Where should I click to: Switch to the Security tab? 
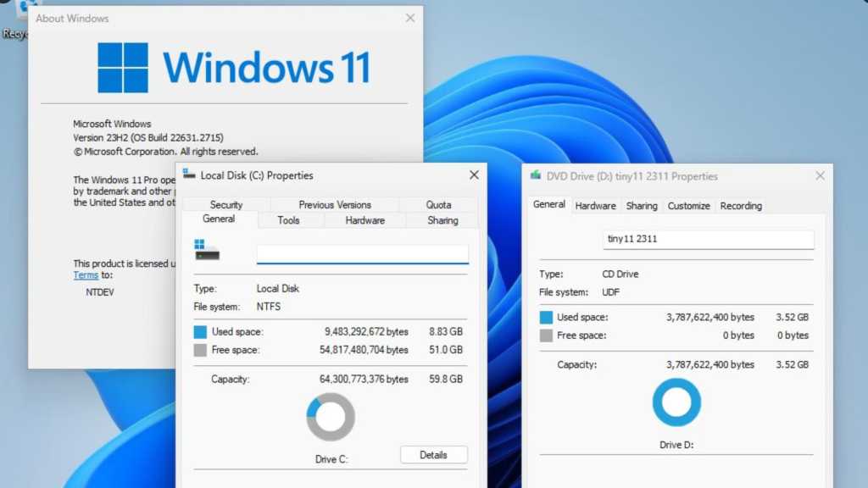click(x=226, y=204)
